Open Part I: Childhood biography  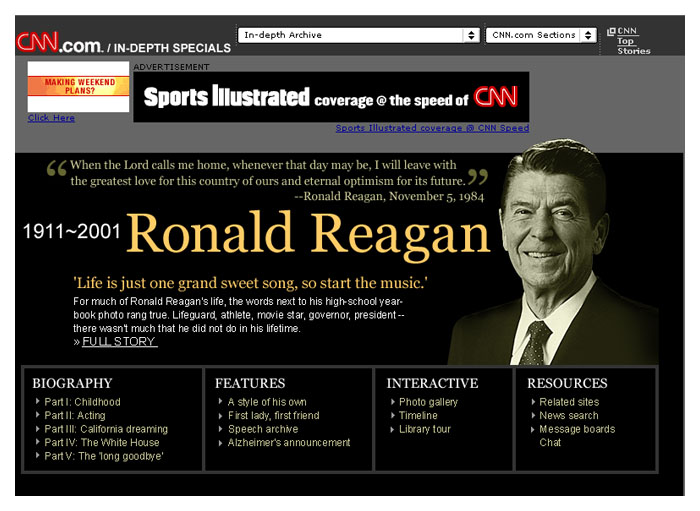tap(82, 402)
